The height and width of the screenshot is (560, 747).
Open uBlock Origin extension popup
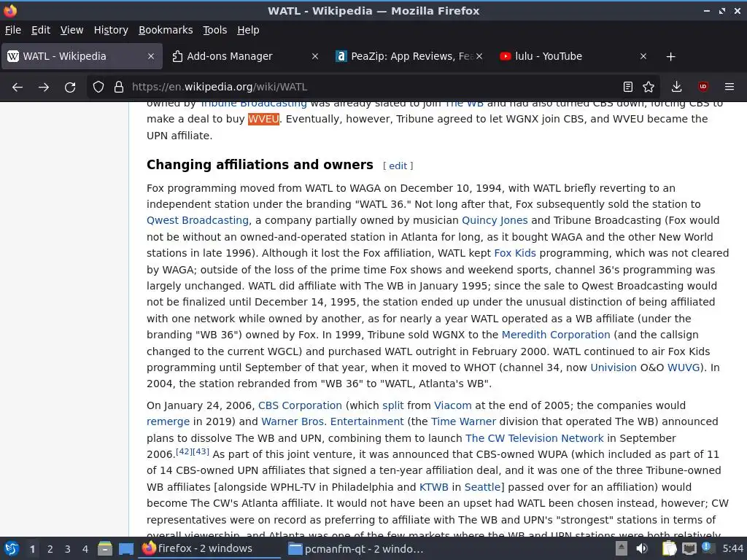(x=703, y=87)
